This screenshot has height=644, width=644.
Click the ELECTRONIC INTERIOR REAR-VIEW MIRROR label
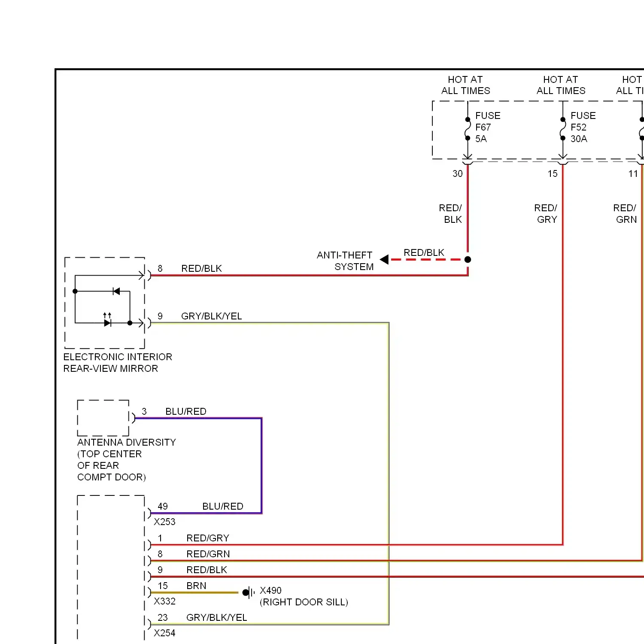pyautogui.click(x=118, y=363)
